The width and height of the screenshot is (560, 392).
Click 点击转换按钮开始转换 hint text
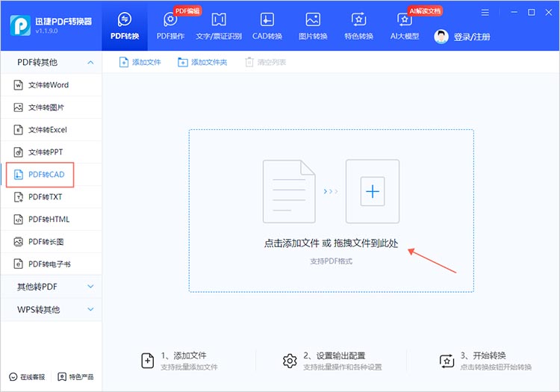click(x=496, y=367)
